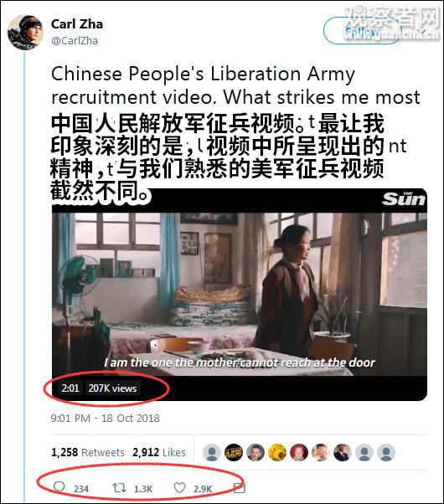Open the @CarlZha handle link

coord(75,41)
